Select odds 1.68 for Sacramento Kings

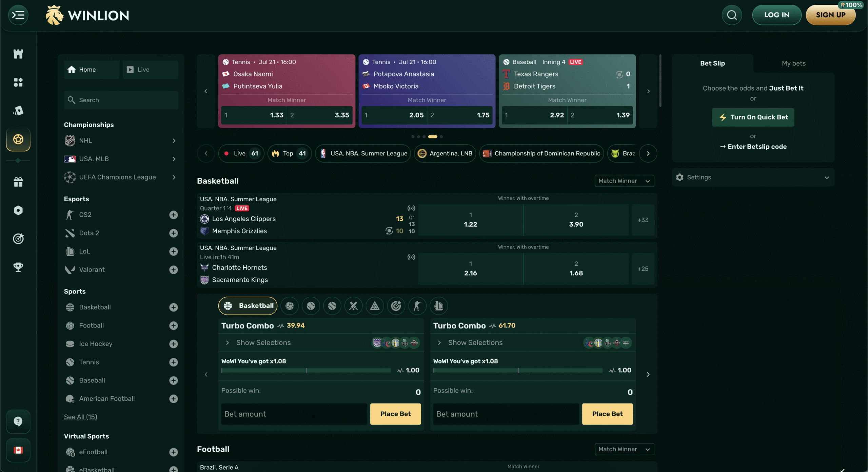[x=576, y=269]
